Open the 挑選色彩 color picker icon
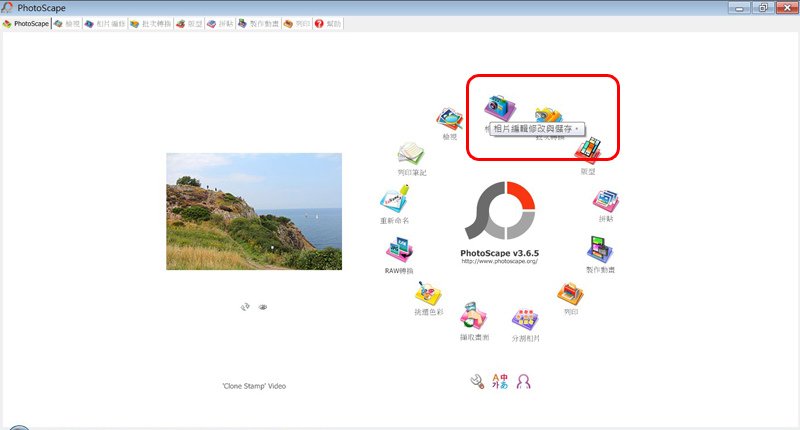800x430 pixels. [428, 293]
